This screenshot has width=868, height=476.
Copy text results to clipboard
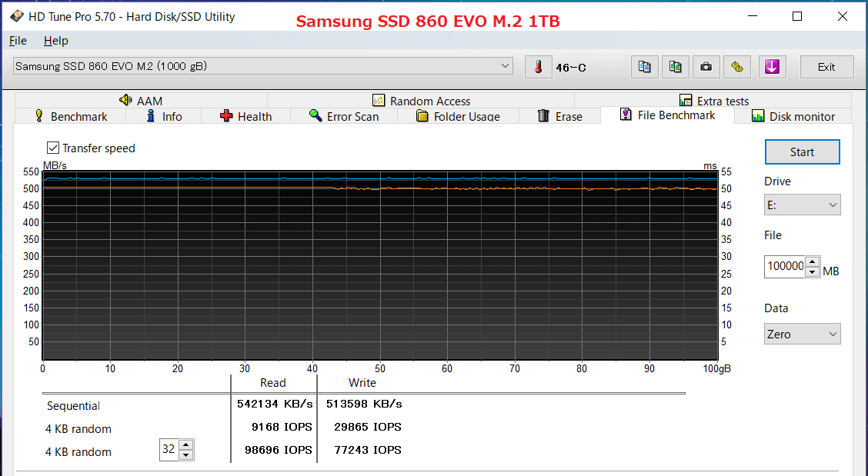tap(644, 67)
